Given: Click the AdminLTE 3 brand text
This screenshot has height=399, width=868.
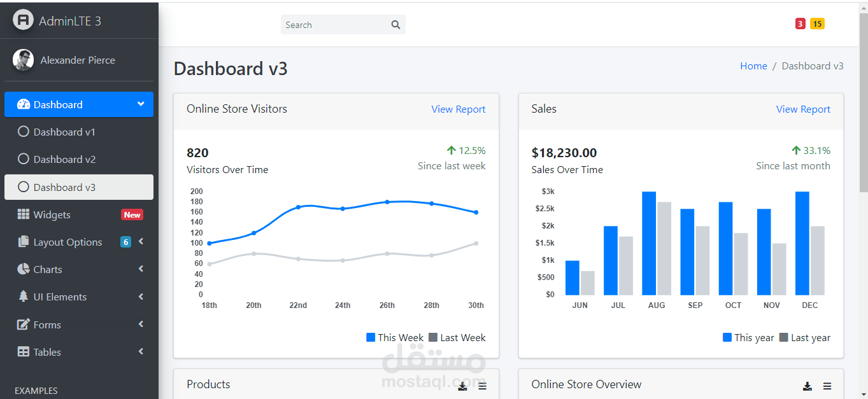Looking at the screenshot, I should [x=70, y=21].
